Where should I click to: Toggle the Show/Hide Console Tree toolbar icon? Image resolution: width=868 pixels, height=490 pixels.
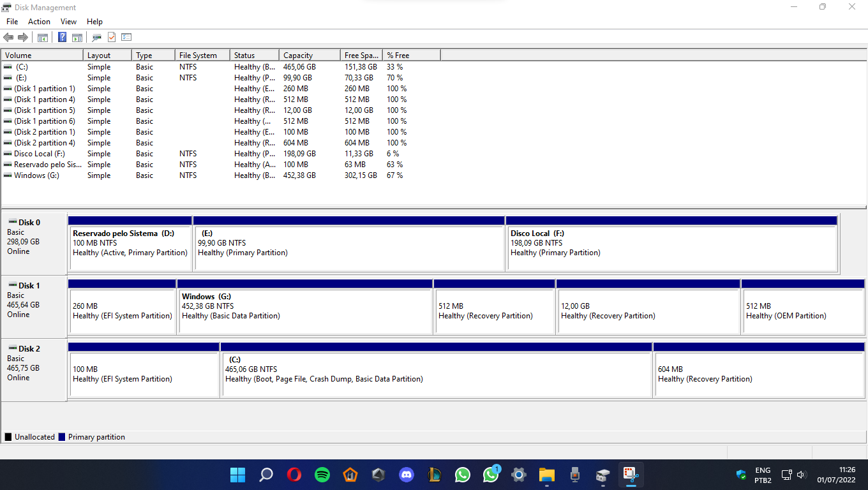43,38
